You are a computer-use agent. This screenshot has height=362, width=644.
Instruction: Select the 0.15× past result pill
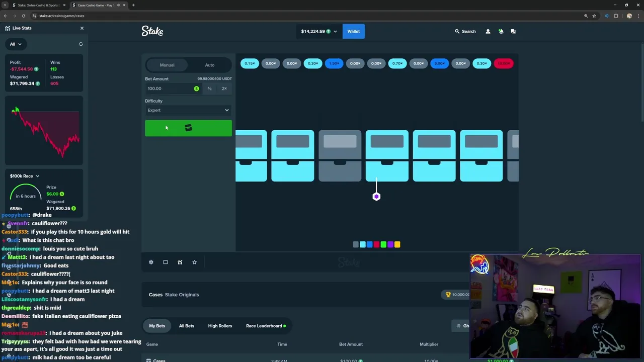pos(250,63)
